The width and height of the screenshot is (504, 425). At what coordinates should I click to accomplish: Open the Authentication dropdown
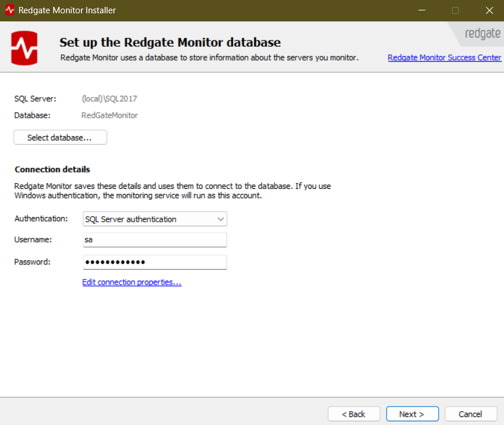click(155, 219)
